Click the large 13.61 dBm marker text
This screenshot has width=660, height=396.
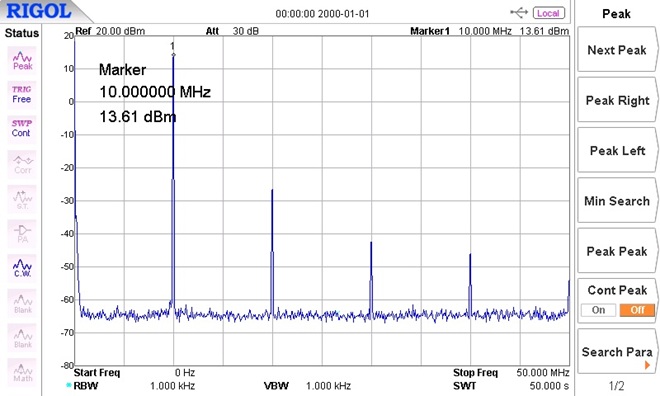(x=138, y=117)
